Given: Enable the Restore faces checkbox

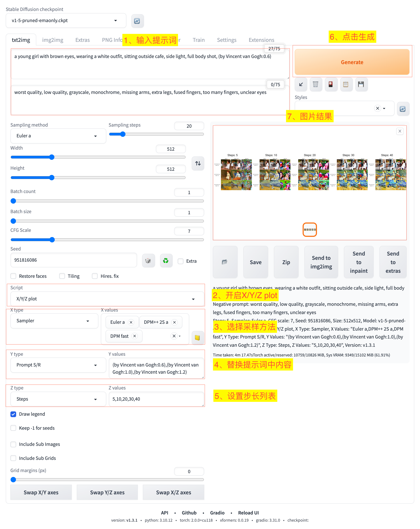Looking at the screenshot, I should click(13, 276).
